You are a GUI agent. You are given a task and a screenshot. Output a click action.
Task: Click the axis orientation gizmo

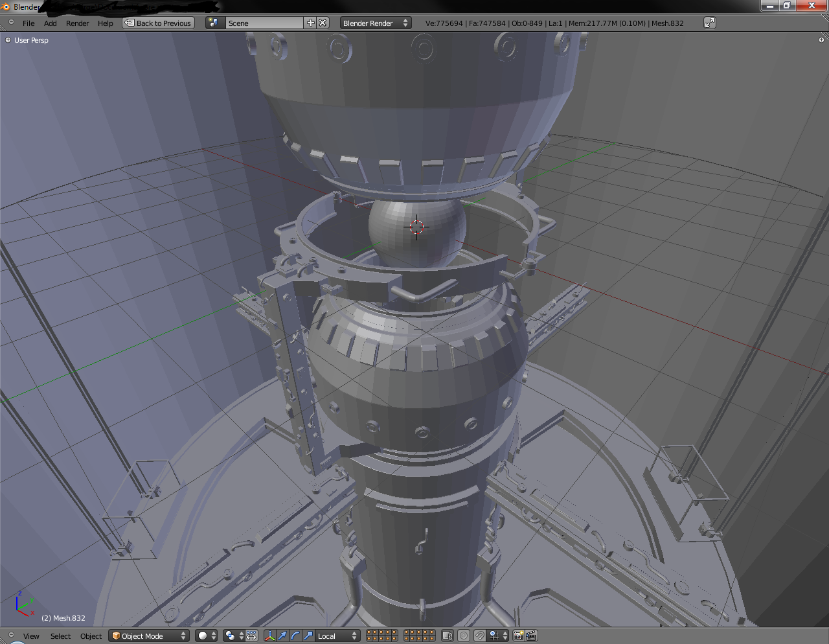[25, 604]
